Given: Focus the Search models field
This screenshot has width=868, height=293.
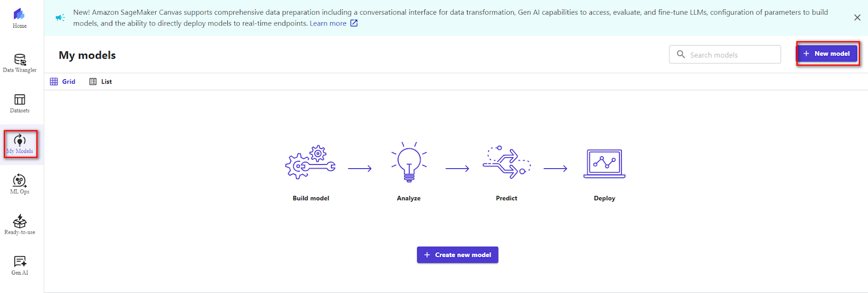Looking at the screenshot, I should [725, 54].
